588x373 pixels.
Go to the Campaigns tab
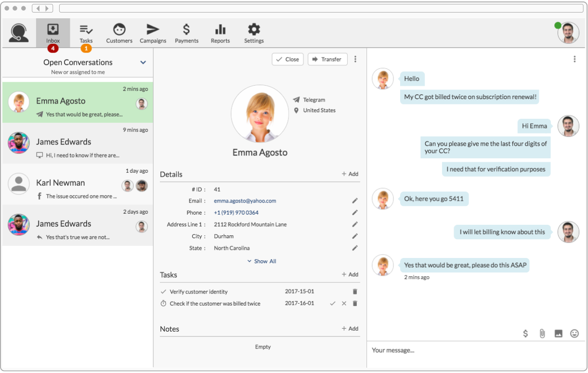pos(153,34)
